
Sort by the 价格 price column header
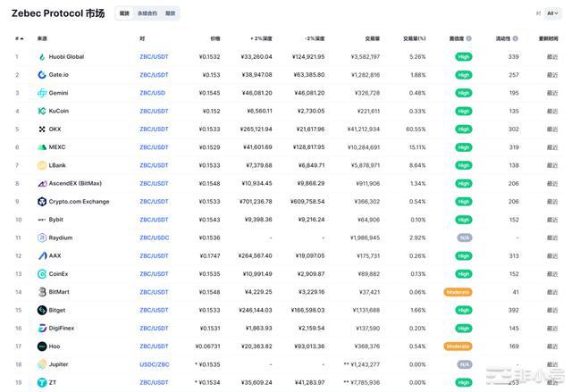215,38
